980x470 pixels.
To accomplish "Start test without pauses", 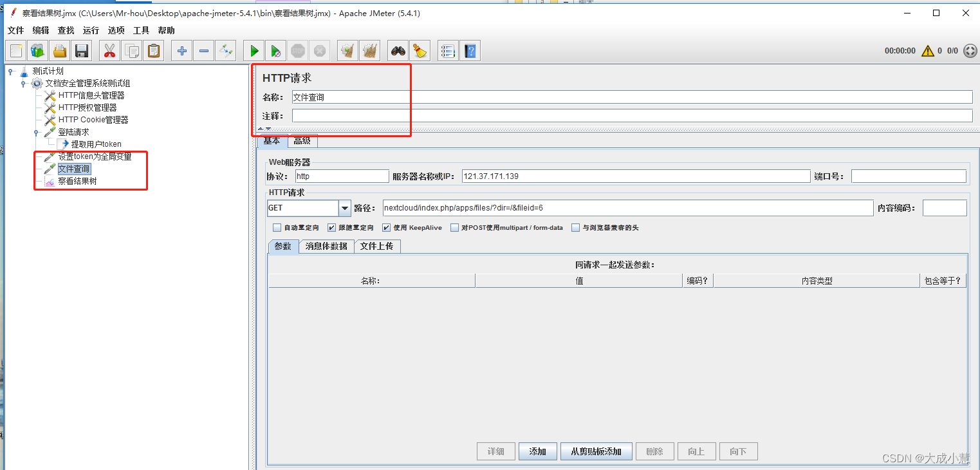I will click(x=275, y=50).
